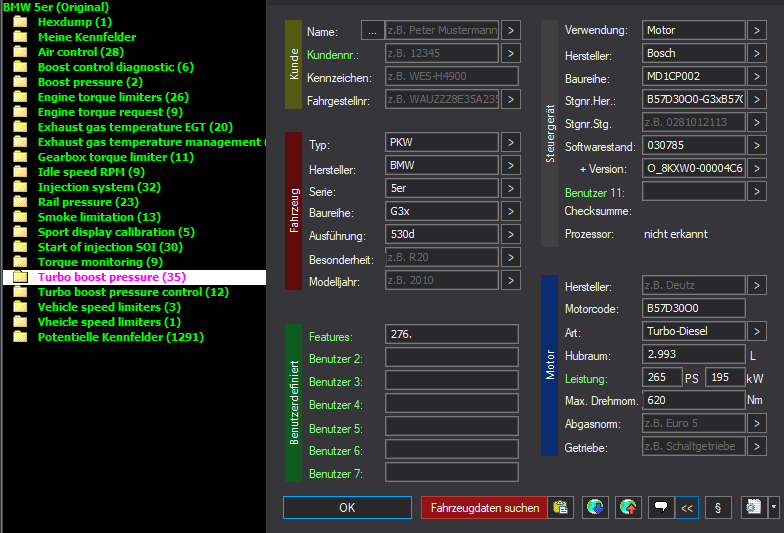784x533 pixels.
Task: Click the folder icon of Air control
Action: (x=20, y=52)
